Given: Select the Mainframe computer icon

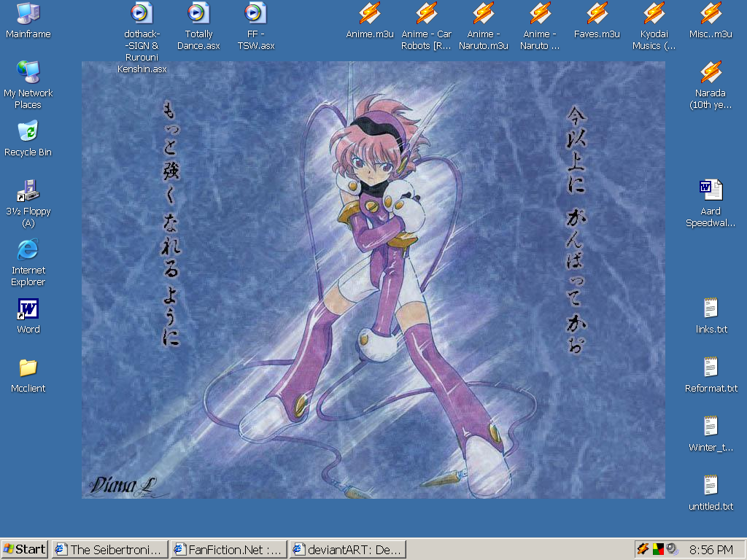Looking at the screenshot, I should 28,13.
